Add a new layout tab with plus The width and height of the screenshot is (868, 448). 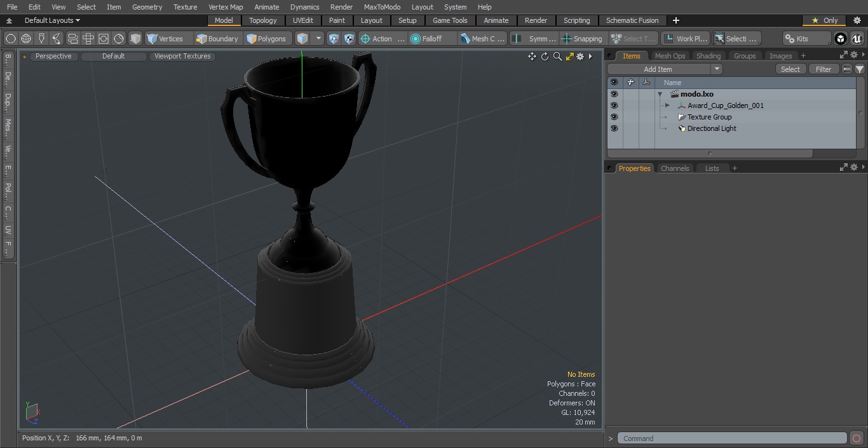(675, 20)
